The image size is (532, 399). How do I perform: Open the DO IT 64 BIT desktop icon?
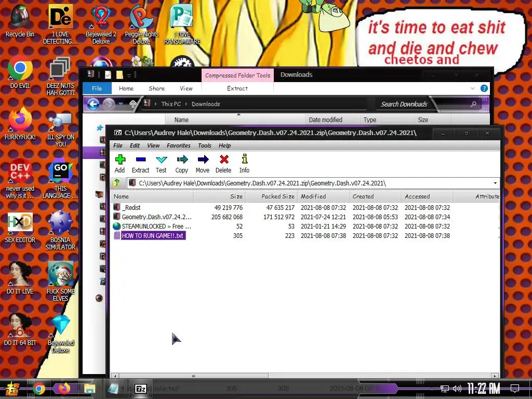coord(20,329)
